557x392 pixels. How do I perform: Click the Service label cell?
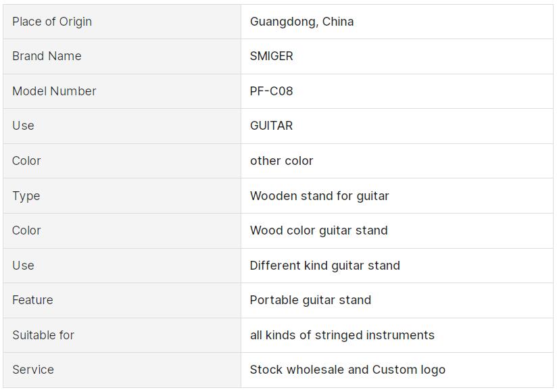point(33,370)
